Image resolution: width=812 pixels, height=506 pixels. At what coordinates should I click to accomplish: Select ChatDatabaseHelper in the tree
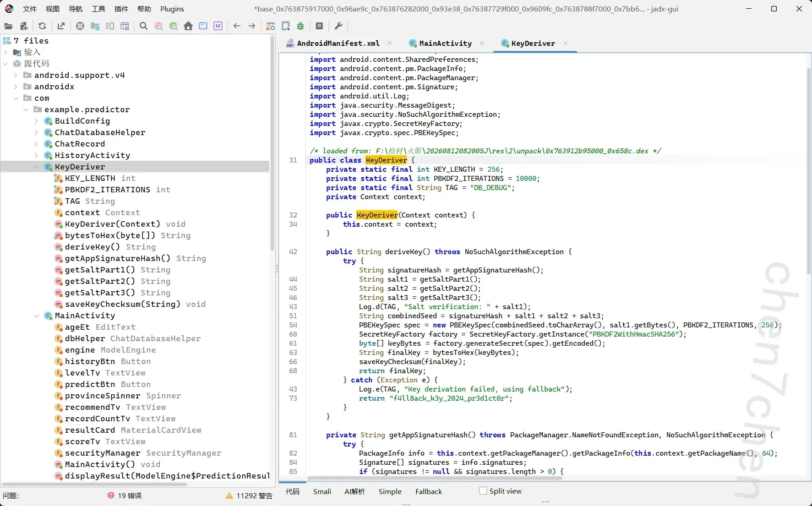[100, 132]
